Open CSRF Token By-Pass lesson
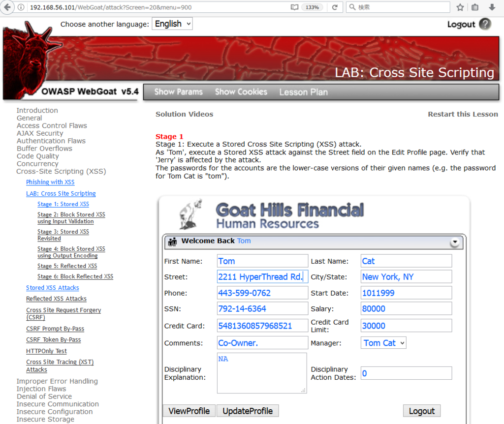The image size is (504, 424). point(53,340)
